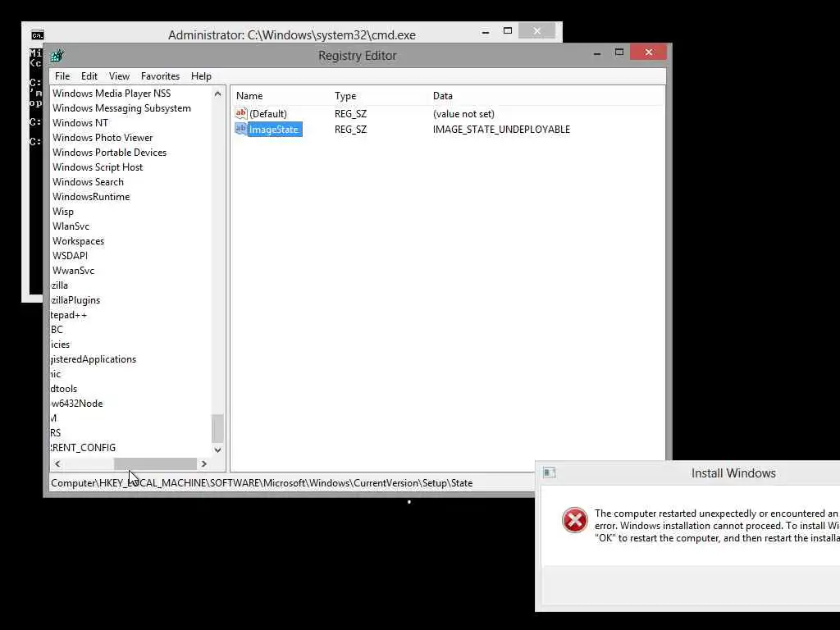Maximize the Registry Editor window

coord(619,52)
